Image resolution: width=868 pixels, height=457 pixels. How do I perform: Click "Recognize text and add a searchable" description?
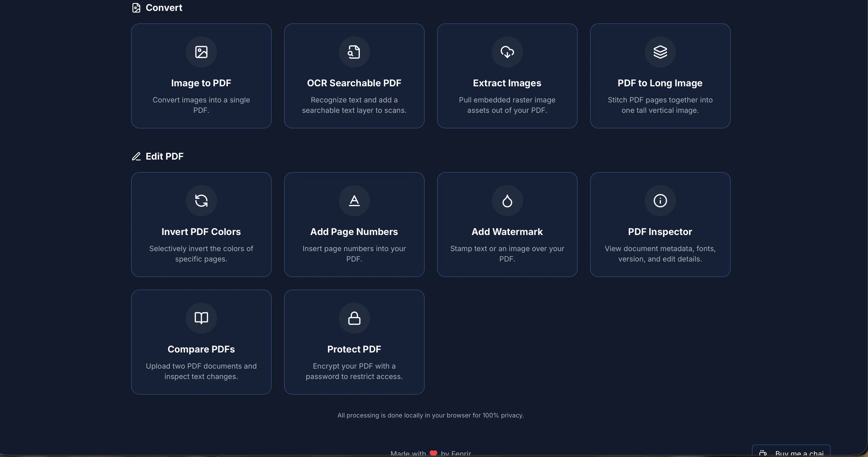click(354, 105)
